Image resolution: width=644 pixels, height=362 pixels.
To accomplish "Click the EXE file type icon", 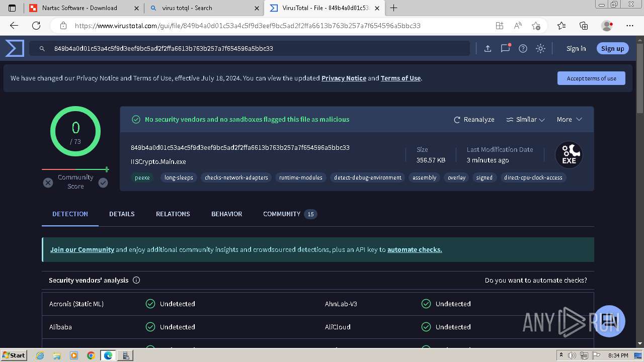I will click(x=569, y=155).
